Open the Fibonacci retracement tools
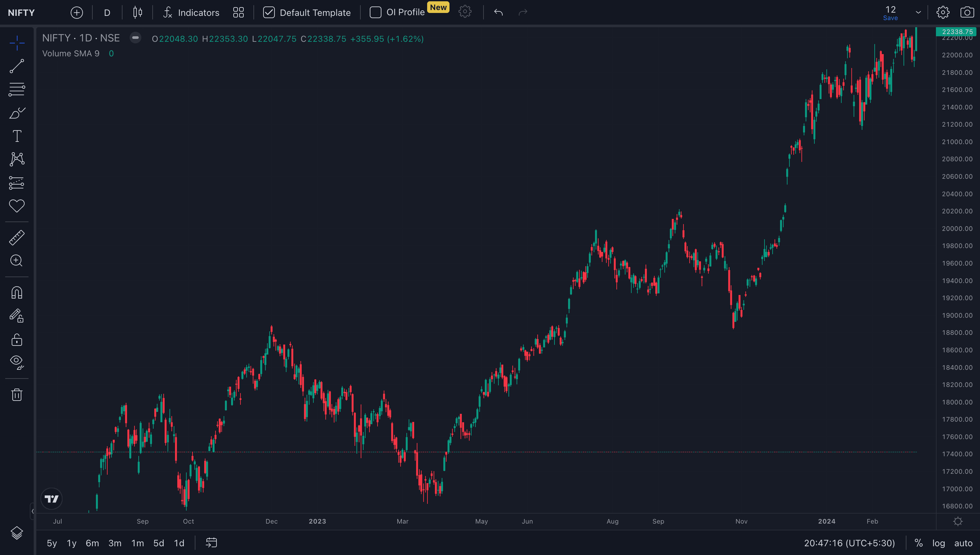Viewport: 980px width, 555px height. [x=17, y=90]
